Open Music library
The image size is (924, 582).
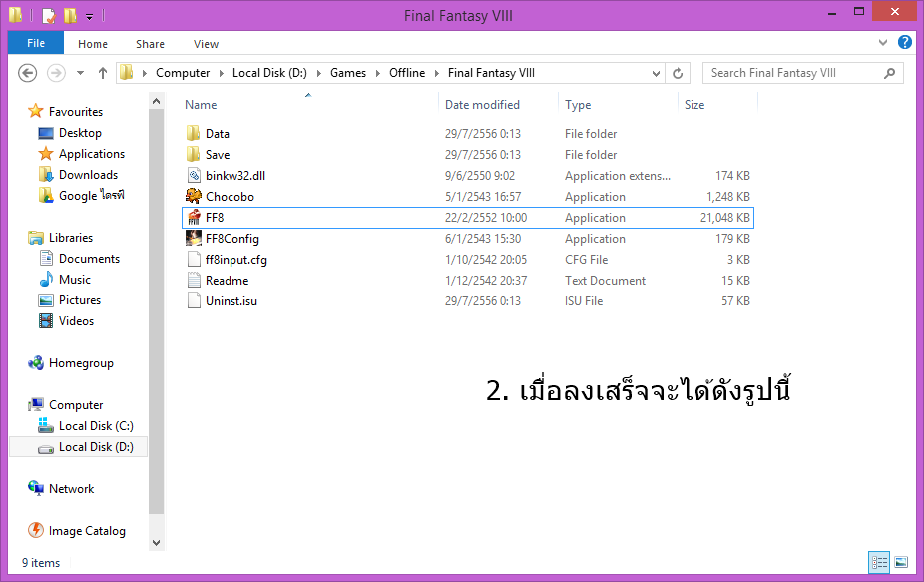point(65,280)
